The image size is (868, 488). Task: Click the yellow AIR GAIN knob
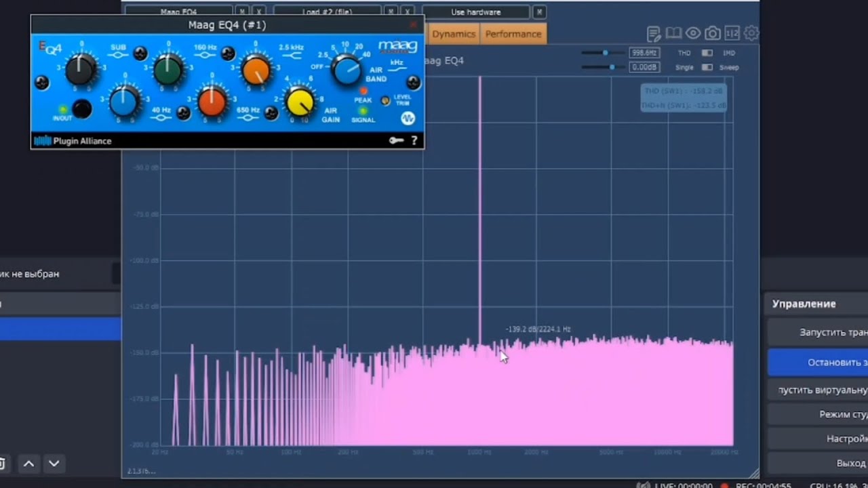click(x=300, y=102)
